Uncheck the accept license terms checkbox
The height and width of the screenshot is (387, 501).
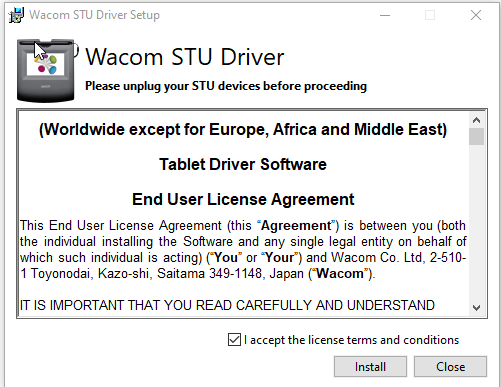pos(234,340)
